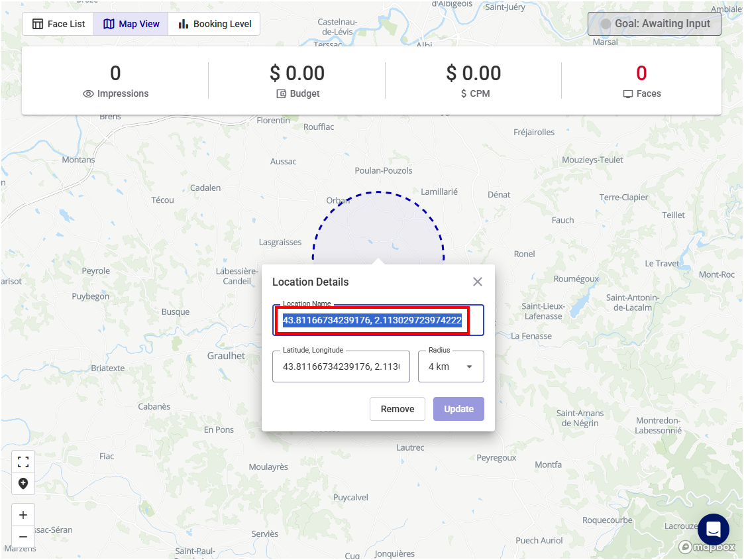The width and height of the screenshot is (744, 560).
Task: Click the Remove button
Action: pos(397,409)
